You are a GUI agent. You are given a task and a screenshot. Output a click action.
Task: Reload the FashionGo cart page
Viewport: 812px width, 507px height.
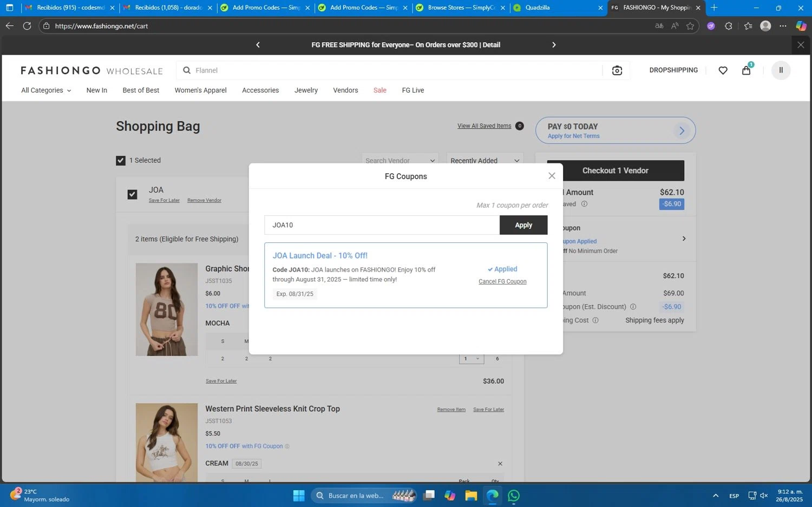point(27,26)
